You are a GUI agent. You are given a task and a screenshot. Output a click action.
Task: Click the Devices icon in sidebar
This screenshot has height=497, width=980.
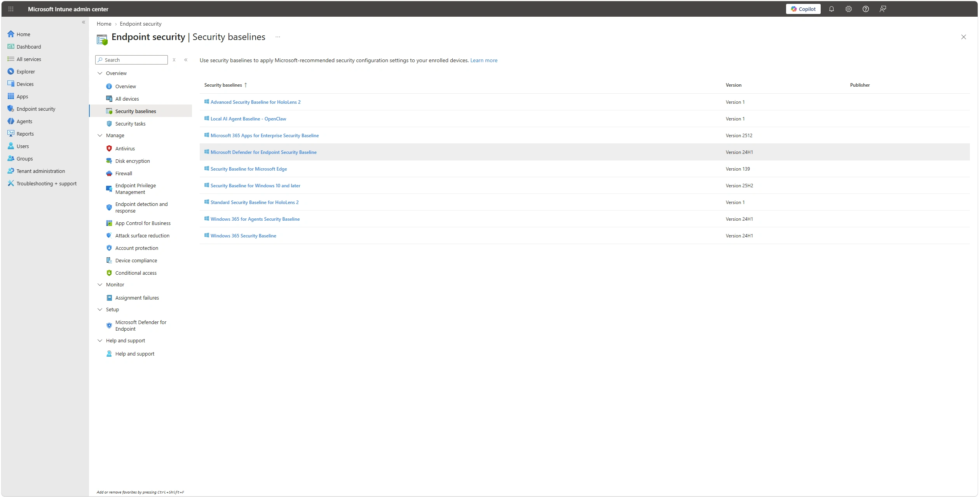(x=11, y=84)
